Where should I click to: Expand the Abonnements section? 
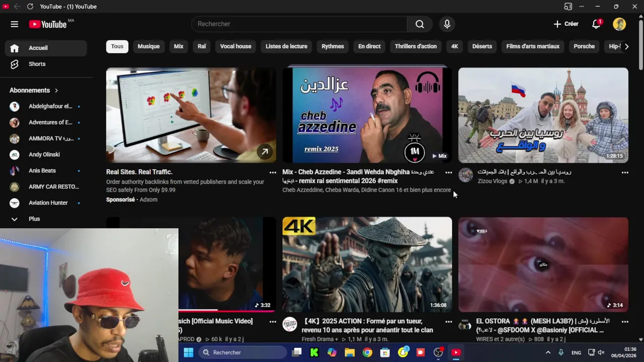coord(34,90)
